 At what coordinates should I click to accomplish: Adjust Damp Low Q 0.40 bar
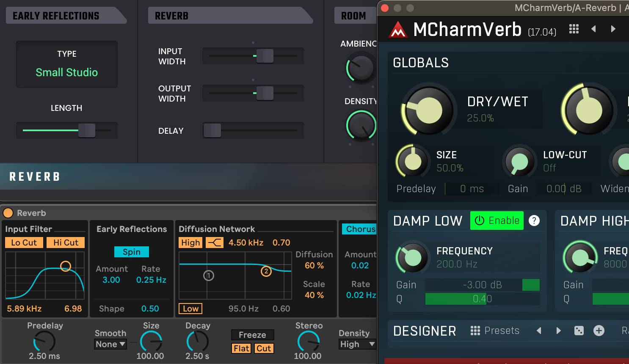click(x=483, y=299)
